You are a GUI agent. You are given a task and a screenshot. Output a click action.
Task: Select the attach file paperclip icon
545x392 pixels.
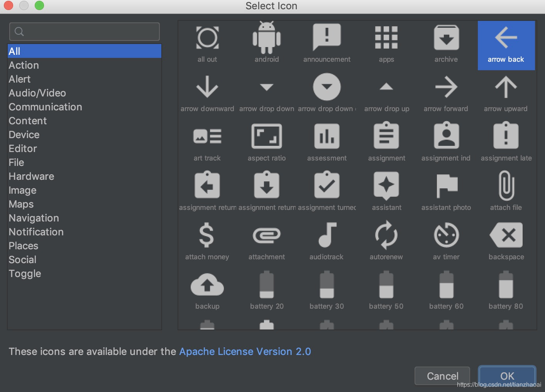[x=506, y=186]
